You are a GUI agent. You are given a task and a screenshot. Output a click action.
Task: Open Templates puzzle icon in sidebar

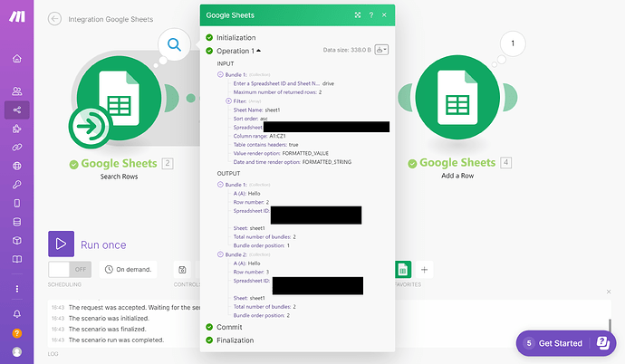coord(17,129)
